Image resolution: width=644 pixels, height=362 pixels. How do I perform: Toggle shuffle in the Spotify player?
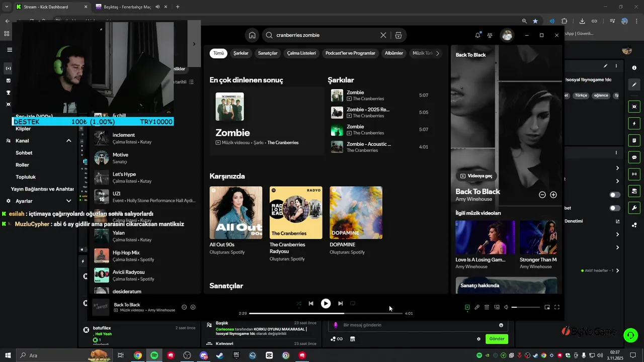(299, 304)
